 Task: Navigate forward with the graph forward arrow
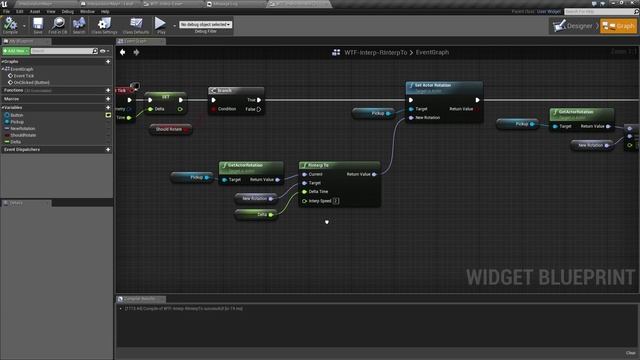click(x=136, y=52)
